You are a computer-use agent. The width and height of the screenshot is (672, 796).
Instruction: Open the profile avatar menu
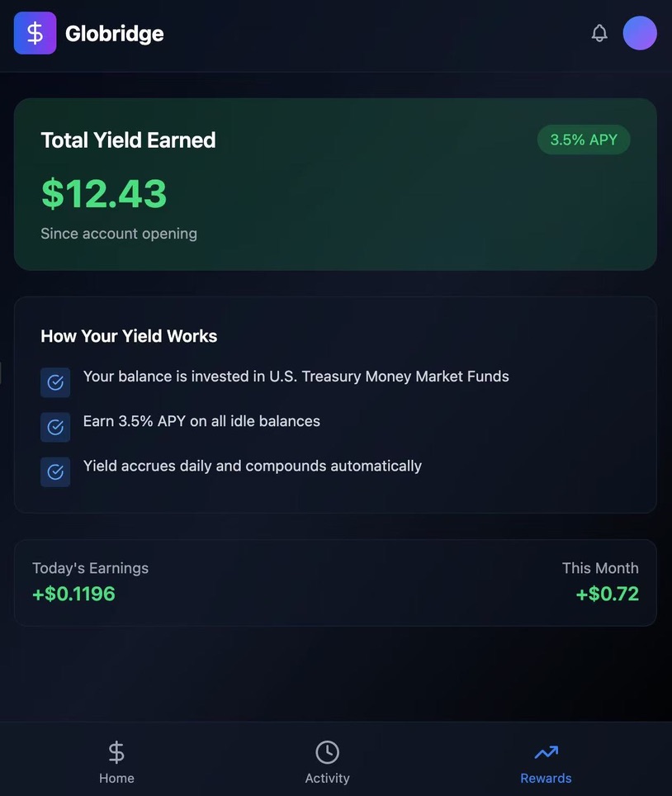click(640, 33)
